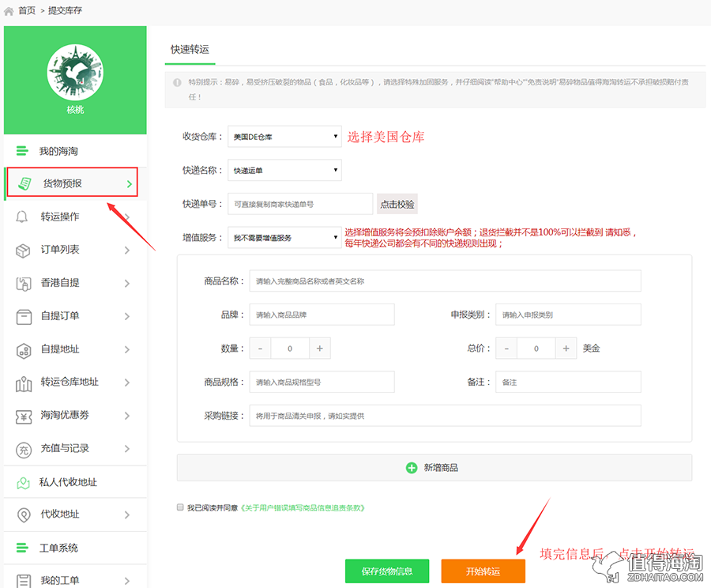Click the 转运操作 bell icon
This screenshot has height=588, width=711.
click(22, 217)
